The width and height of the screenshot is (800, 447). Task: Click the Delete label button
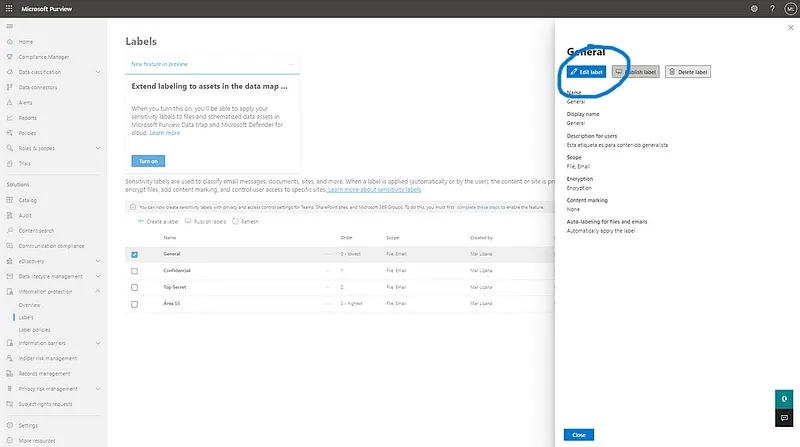[688, 72]
